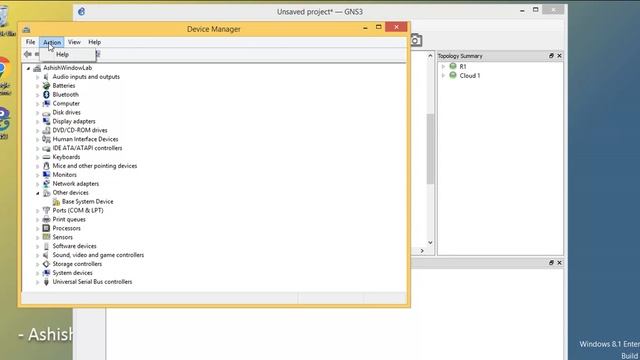Viewport: 640px width, 360px height.
Task: Click the GNS3 screenshot camera icon
Action: [x=416, y=40]
